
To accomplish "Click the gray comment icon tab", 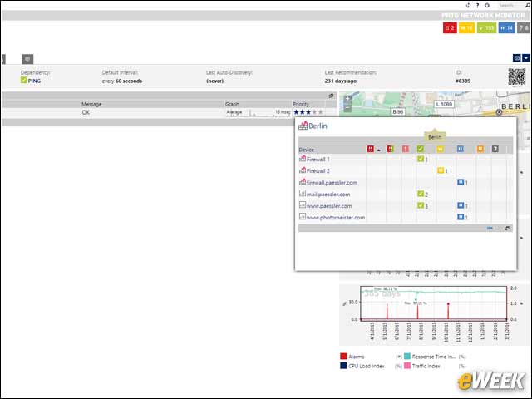I will 27,59.
